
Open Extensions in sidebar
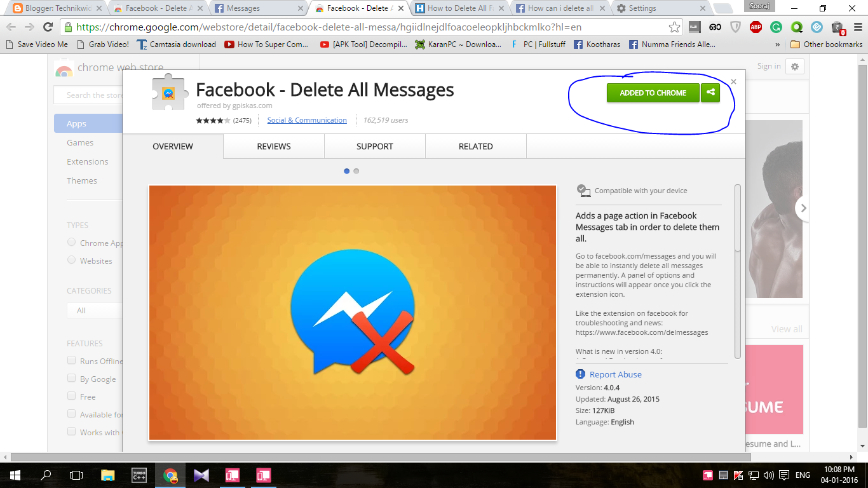tap(88, 161)
